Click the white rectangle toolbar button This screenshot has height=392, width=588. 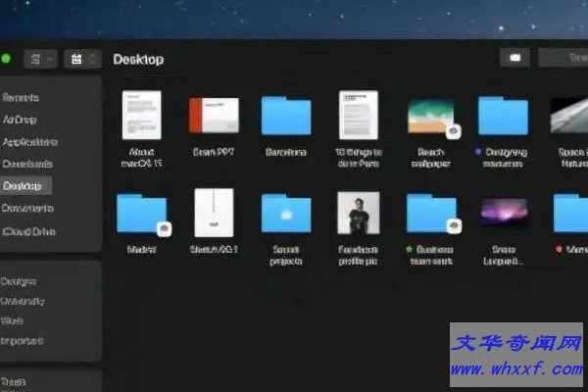point(514,58)
